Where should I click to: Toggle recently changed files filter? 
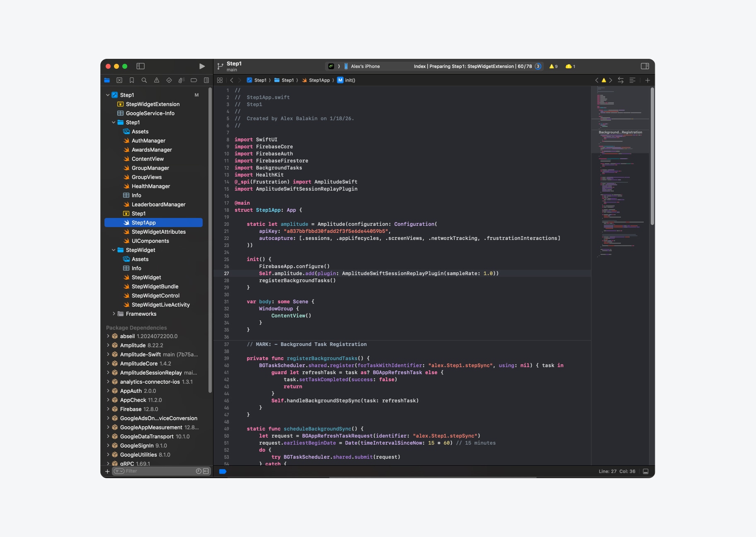[x=199, y=471]
